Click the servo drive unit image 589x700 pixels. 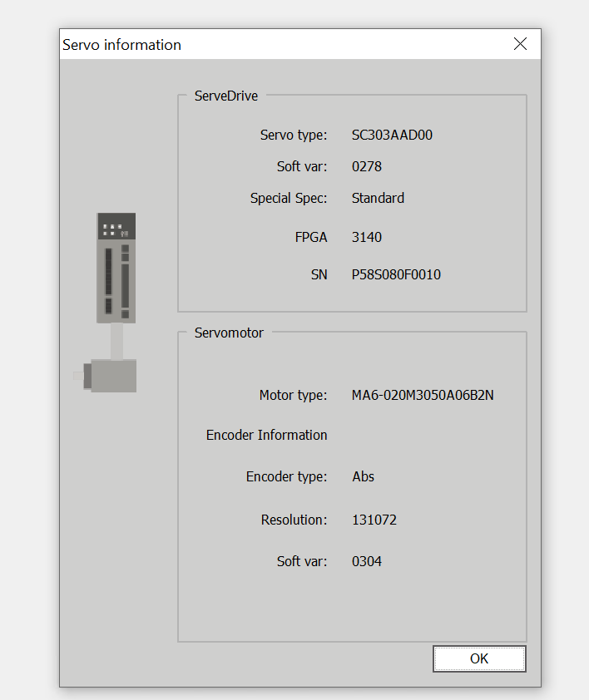click(116, 267)
